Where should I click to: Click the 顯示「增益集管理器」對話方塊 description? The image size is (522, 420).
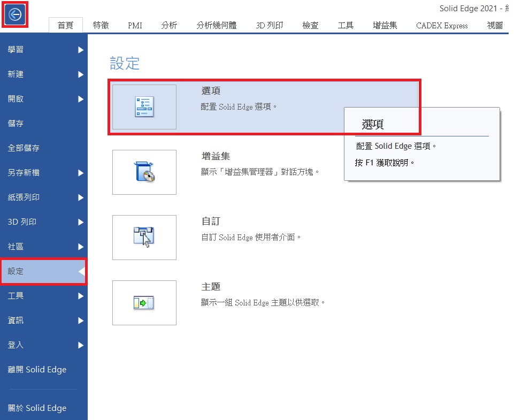click(x=260, y=172)
